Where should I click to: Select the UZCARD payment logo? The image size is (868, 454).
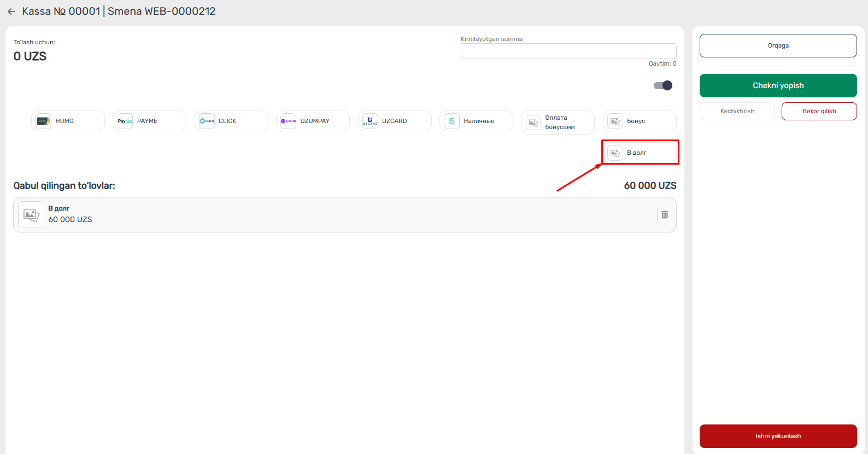point(370,121)
